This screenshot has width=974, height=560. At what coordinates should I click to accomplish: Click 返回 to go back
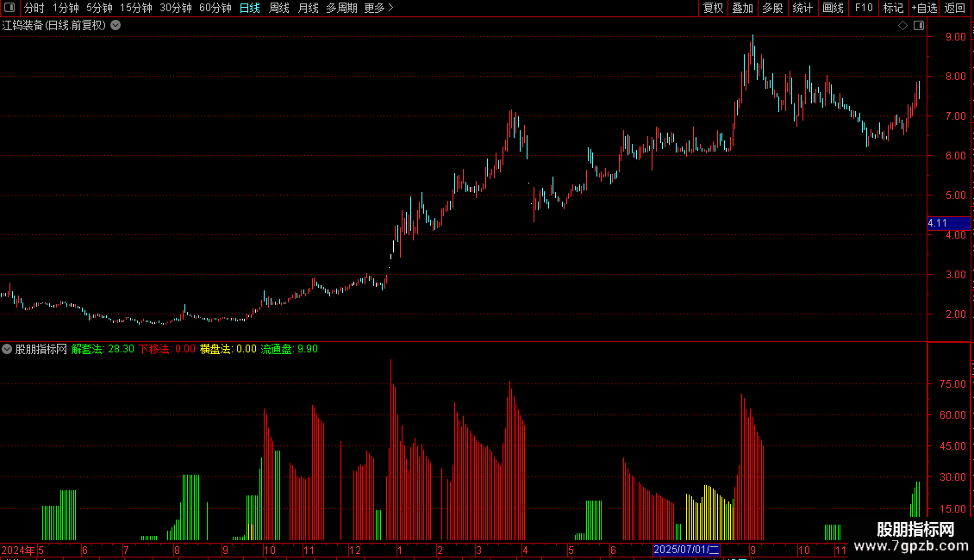tap(955, 8)
